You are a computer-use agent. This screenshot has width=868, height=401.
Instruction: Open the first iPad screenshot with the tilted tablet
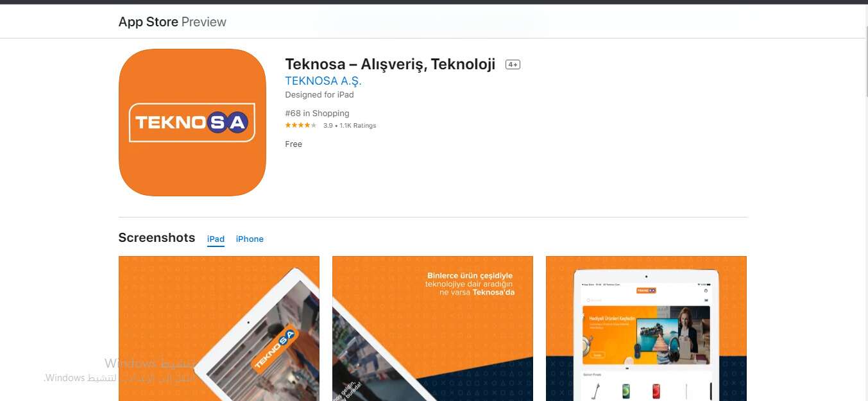point(219,328)
